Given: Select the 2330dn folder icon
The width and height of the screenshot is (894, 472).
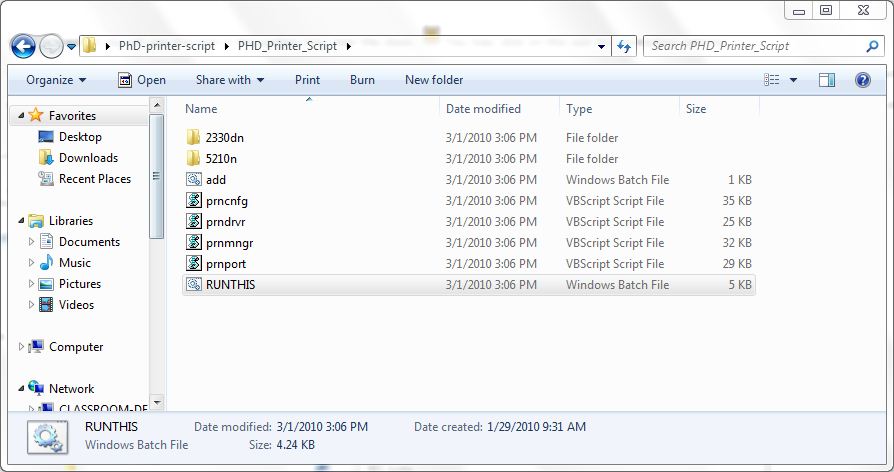Looking at the screenshot, I should click(x=194, y=137).
